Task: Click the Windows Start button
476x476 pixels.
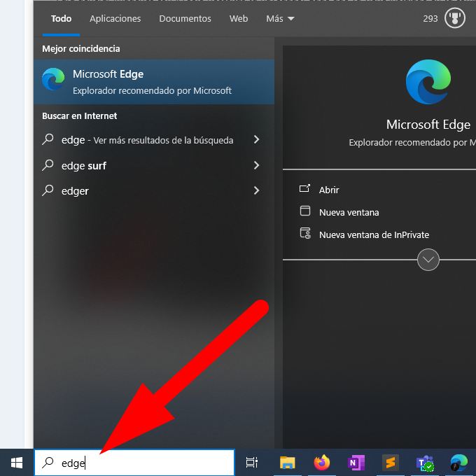Action: 16,463
